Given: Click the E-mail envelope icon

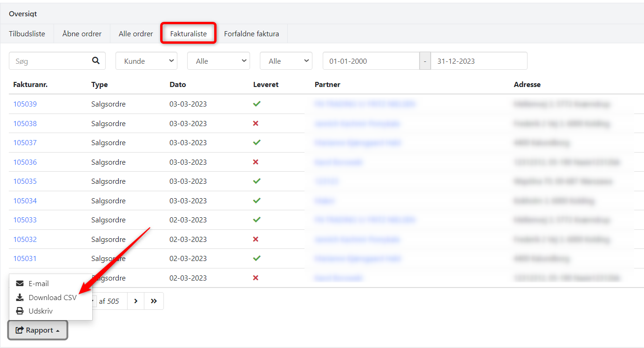Looking at the screenshot, I should tap(20, 283).
